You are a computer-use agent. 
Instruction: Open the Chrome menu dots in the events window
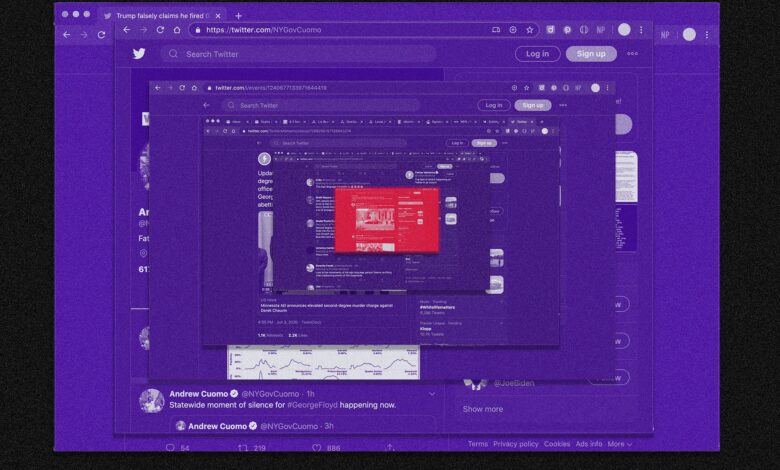pos(607,88)
